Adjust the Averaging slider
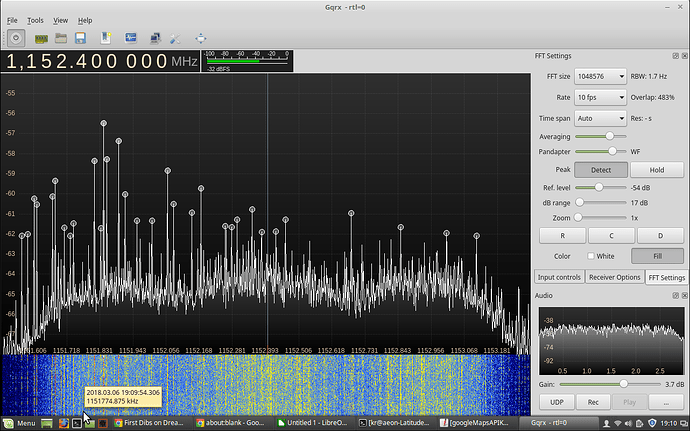The height and width of the screenshot is (431, 690). (x=601, y=136)
